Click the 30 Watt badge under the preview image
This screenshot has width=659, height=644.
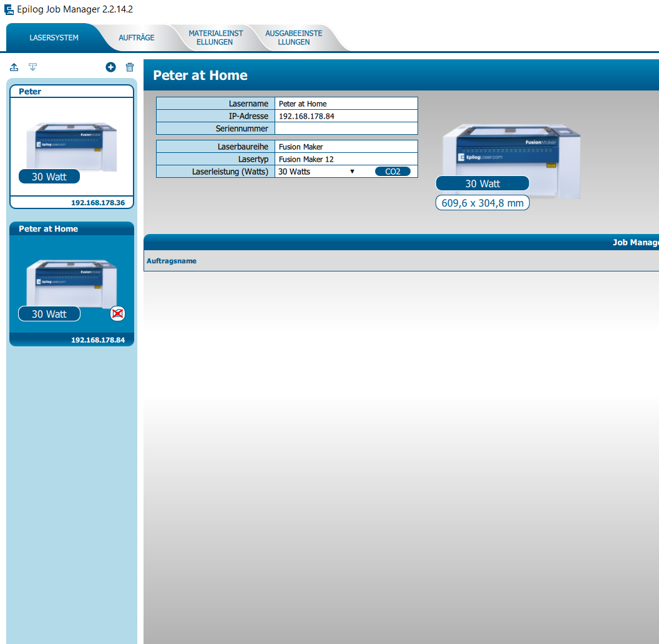pos(482,183)
